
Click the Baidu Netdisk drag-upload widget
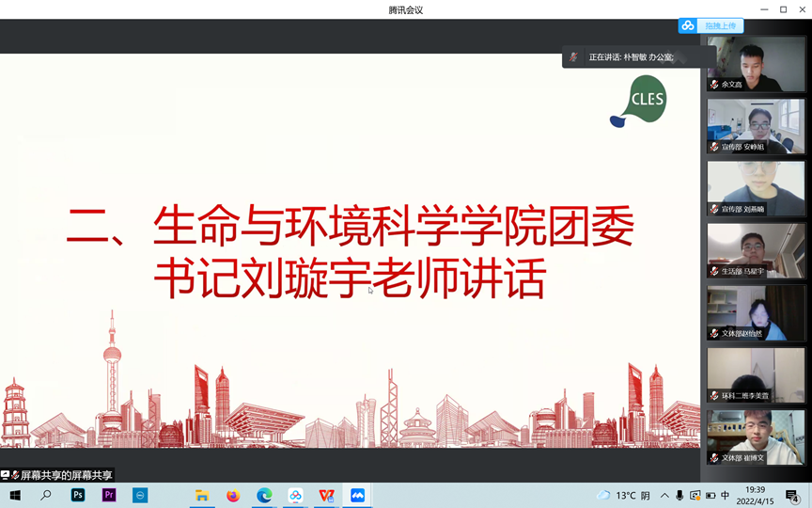(710, 26)
